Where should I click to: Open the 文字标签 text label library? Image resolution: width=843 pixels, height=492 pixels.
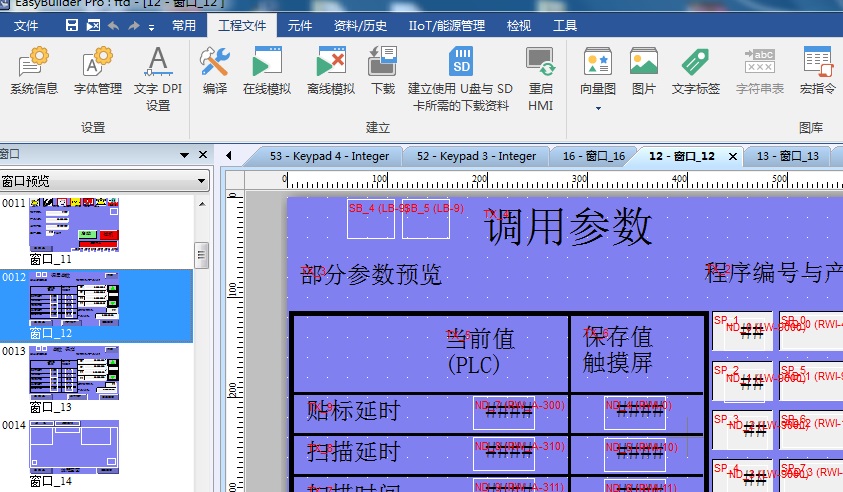tap(695, 71)
